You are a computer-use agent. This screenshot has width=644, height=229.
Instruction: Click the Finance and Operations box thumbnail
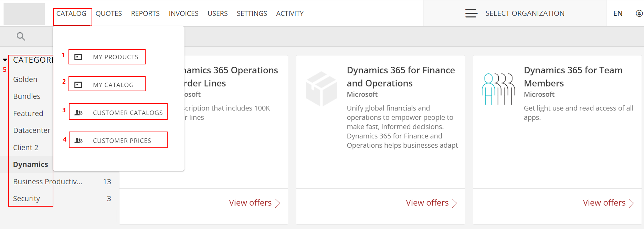(x=321, y=89)
